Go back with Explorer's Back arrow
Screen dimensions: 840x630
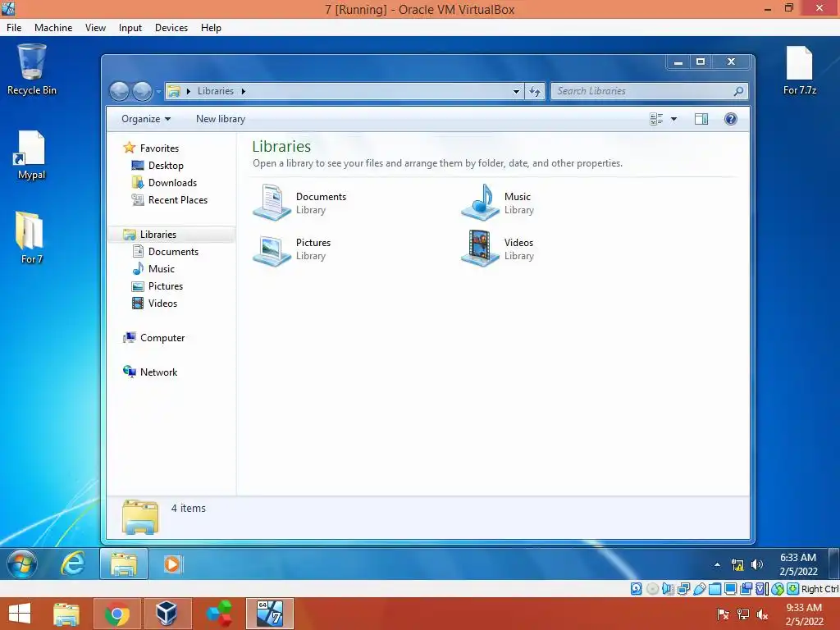[x=120, y=92]
